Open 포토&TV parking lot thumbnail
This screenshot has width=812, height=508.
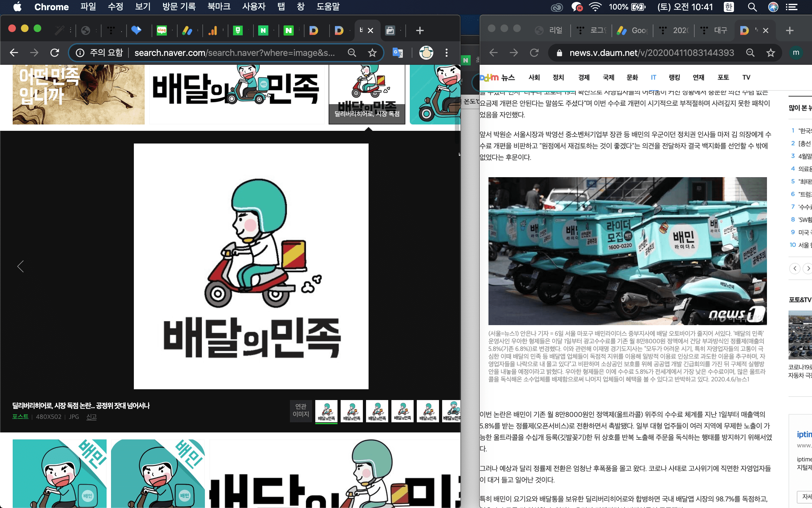(x=800, y=335)
